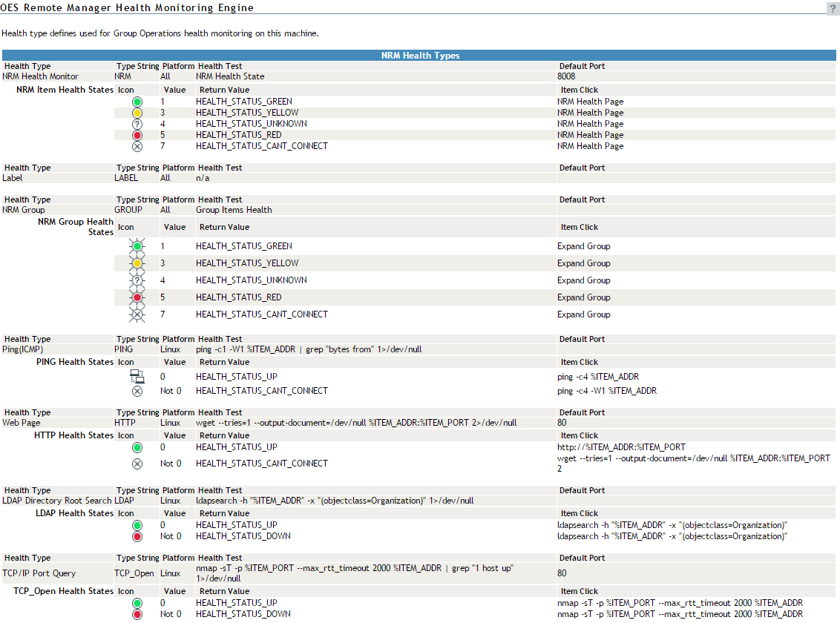Screen dimensions: 840x623
Task: Click green NRM item health state icon
Action: [x=137, y=102]
